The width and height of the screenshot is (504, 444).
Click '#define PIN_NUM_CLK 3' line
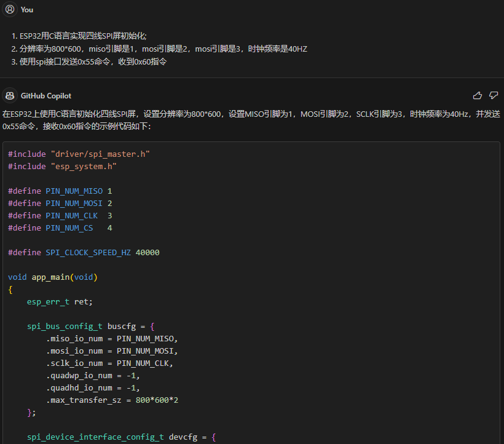pyautogui.click(x=60, y=216)
